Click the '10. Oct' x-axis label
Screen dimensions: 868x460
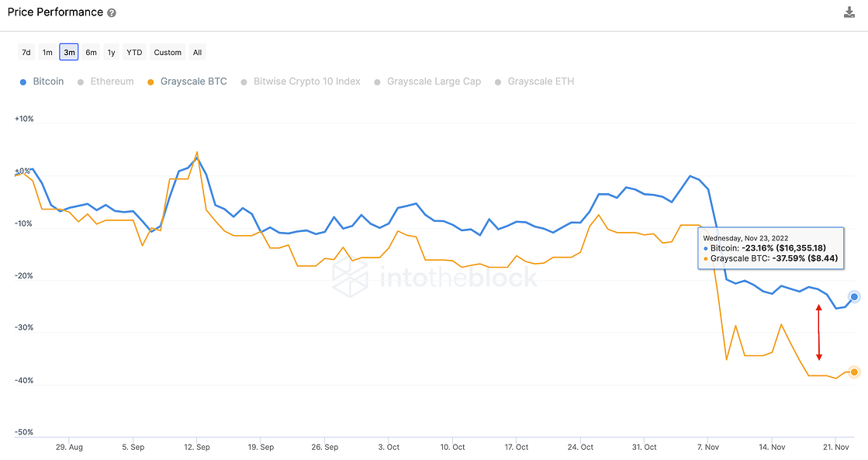[x=452, y=447]
